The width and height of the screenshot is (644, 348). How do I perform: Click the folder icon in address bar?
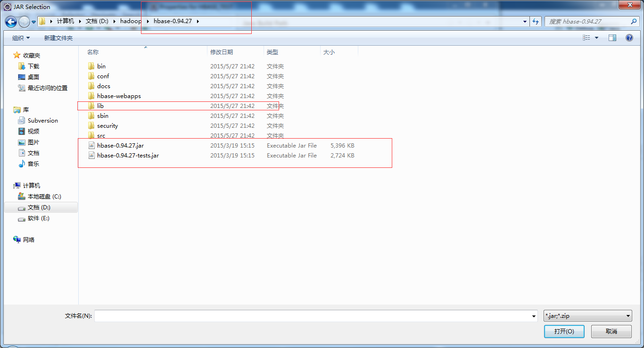[x=42, y=21]
